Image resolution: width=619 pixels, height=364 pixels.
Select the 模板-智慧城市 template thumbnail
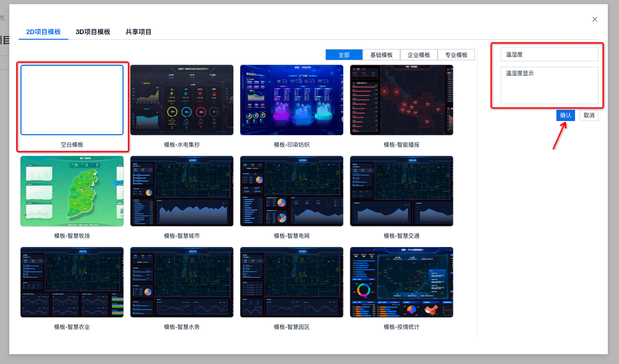(182, 191)
